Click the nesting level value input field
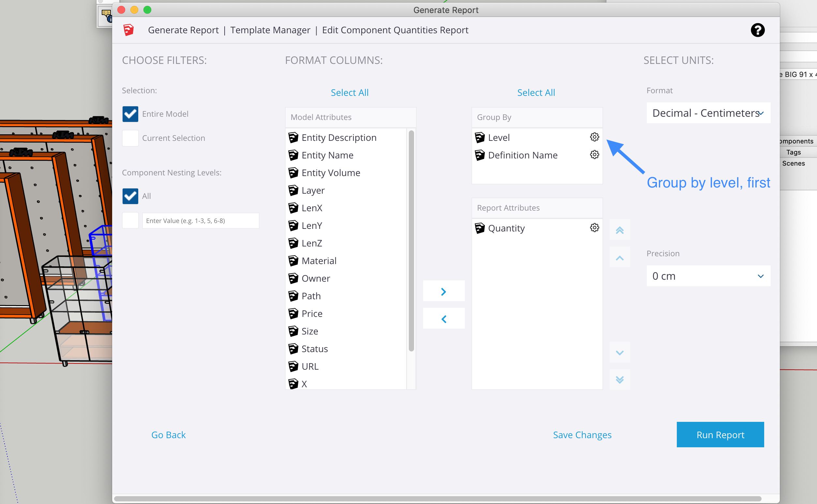Viewport: 817px width, 504px height. click(x=200, y=221)
